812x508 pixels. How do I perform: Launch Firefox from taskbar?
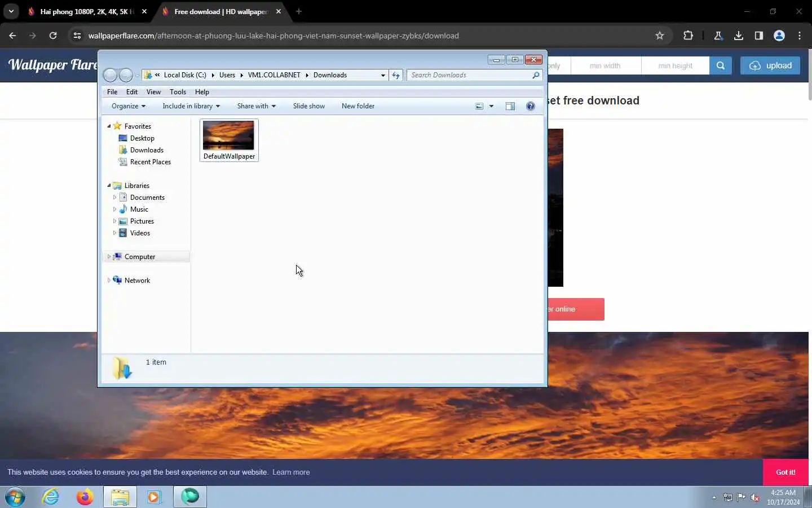tap(85, 497)
